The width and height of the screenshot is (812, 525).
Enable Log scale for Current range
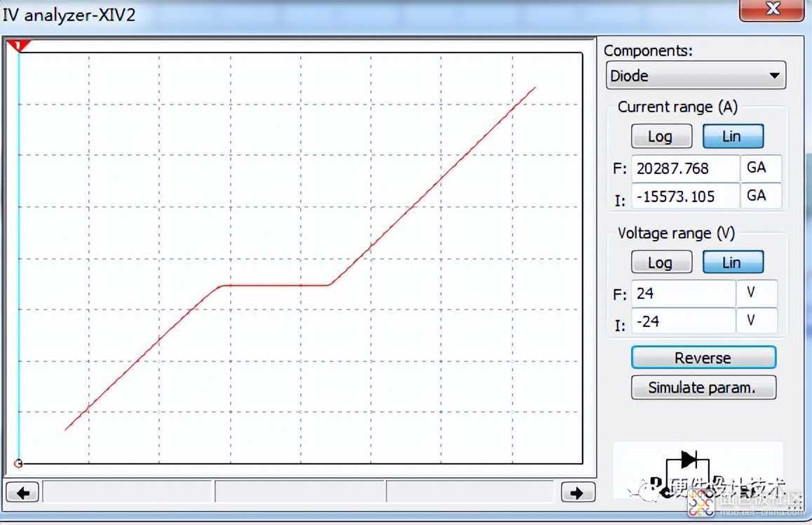tap(661, 136)
